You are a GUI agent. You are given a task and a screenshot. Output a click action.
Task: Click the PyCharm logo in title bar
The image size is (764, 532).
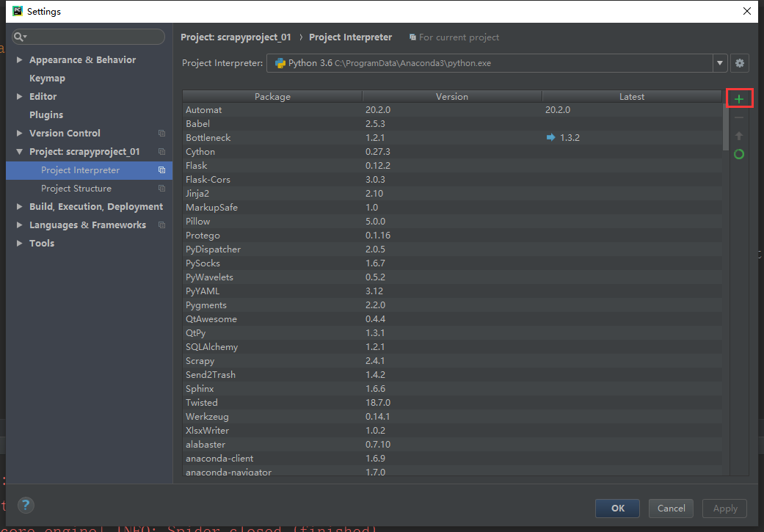[x=18, y=11]
